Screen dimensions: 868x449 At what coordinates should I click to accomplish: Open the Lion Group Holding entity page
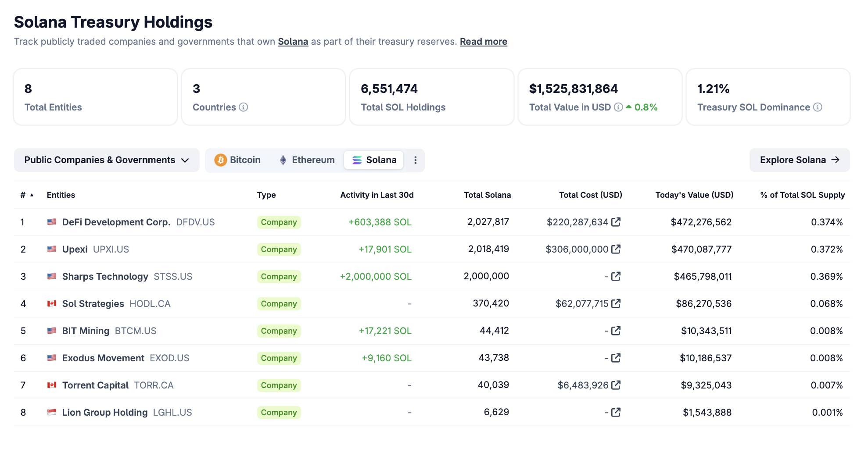pyautogui.click(x=105, y=412)
